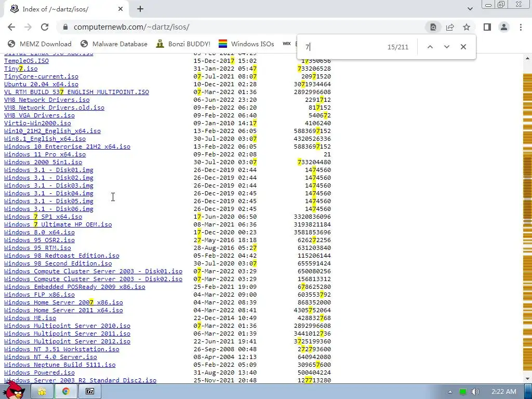Open the find-in-page icon in address bar
532x399 pixels.
[x=433, y=27]
